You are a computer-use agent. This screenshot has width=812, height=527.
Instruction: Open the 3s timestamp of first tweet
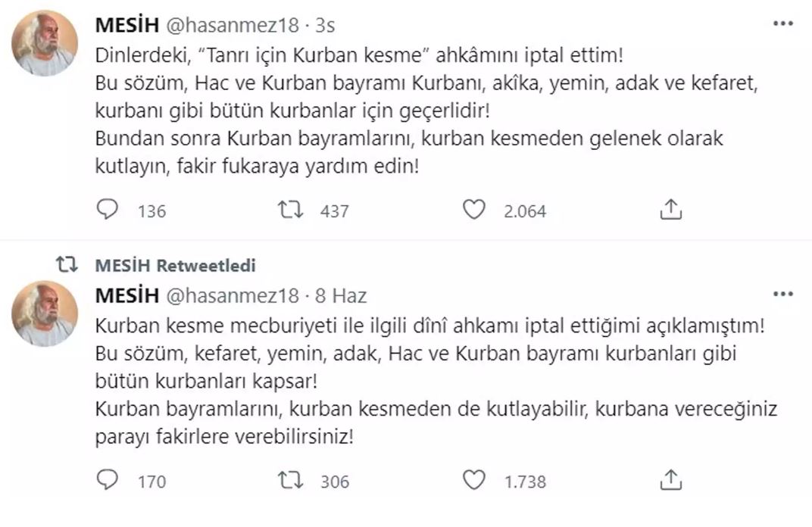pyautogui.click(x=325, y=25)
